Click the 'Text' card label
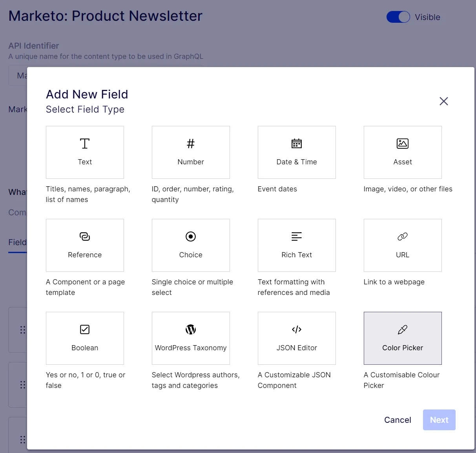 coord(85,162)
